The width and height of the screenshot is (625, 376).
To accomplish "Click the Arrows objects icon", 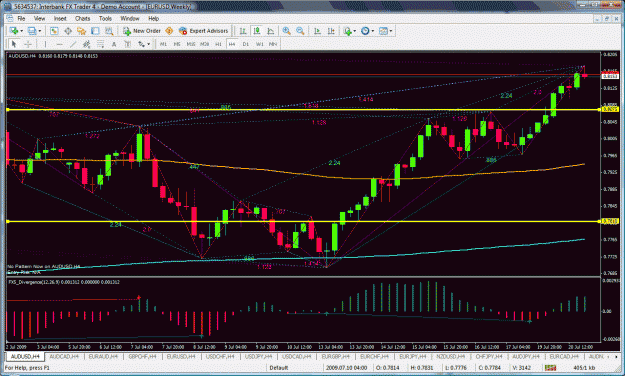I will click(x=142, y=44).
